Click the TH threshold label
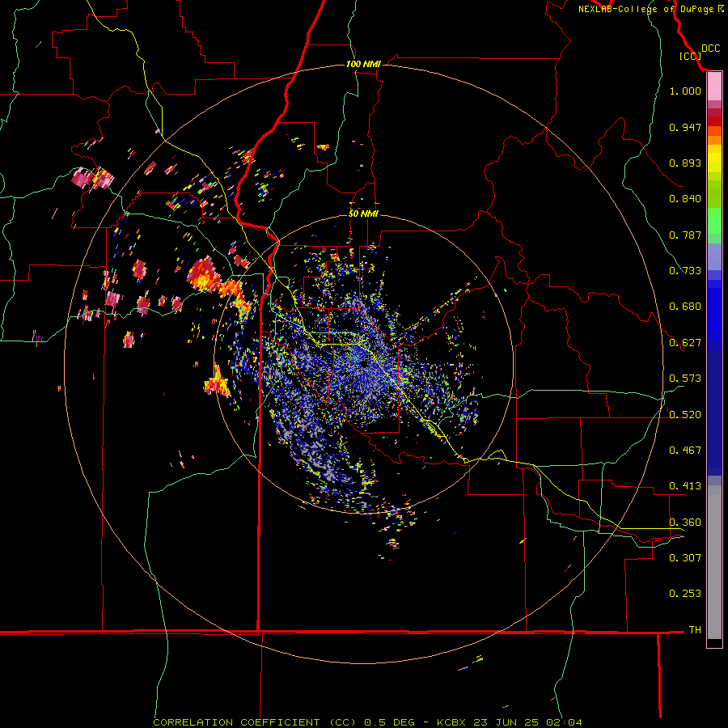 coord(695,630)
